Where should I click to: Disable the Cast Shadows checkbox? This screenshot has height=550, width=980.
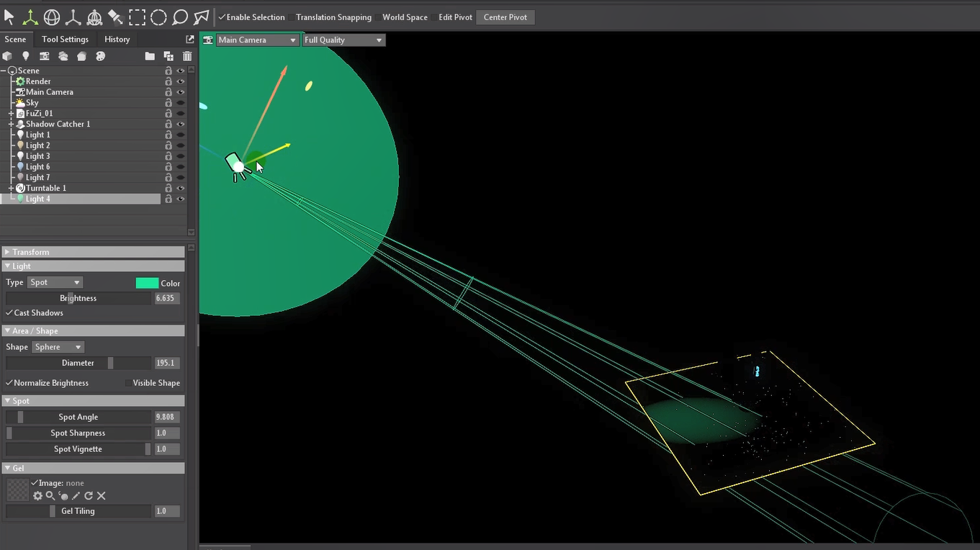[x=9, y=313]
